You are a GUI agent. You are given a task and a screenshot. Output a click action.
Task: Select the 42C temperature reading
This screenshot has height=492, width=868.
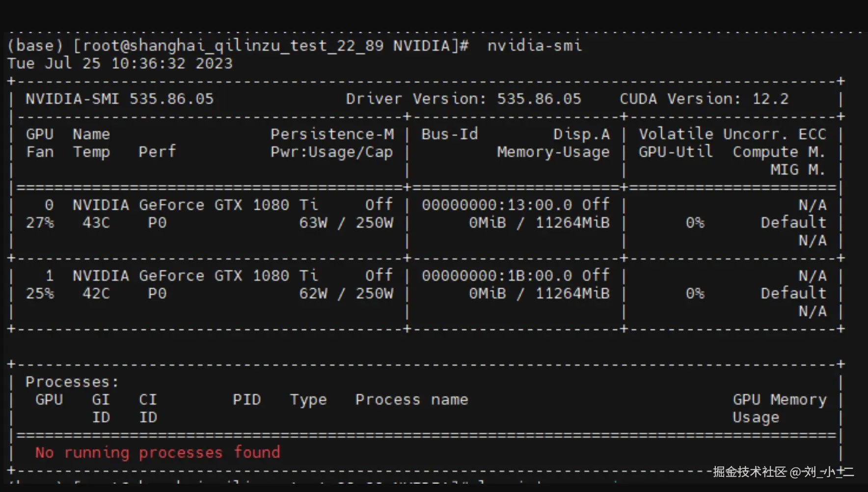click(96, 293)
